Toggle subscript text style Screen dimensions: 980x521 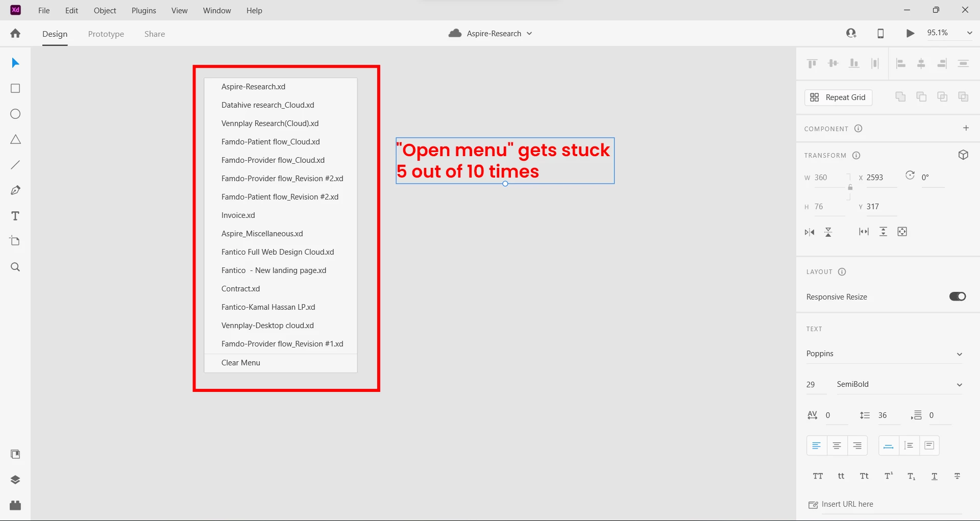tap(911, 476)
